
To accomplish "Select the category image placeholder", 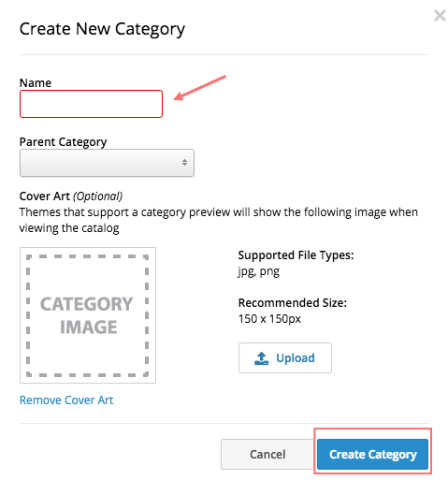I will click(88, 315).
